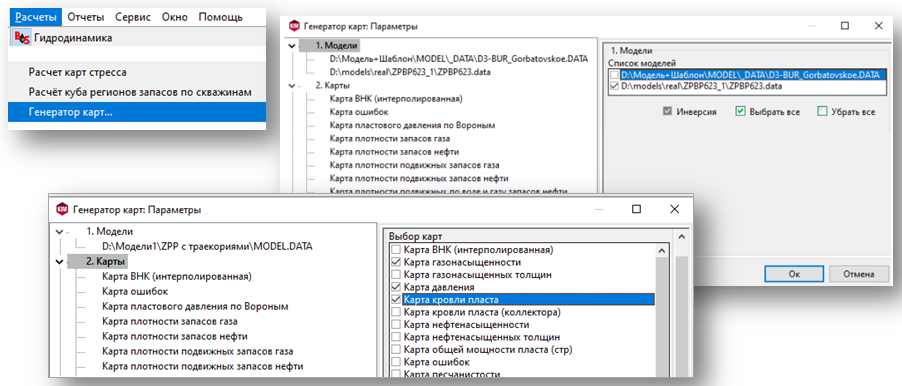This screenshot has height=386, width=902.
Task: Enable the Убрать все checkbox
Action: (x=822, y=112)
